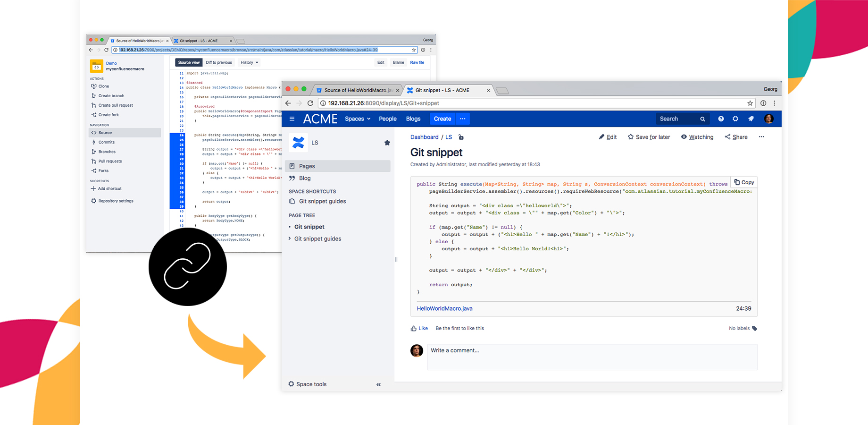The image size is (868, 425).
Task: Click Save for later star
Action: tap(649, 137)
